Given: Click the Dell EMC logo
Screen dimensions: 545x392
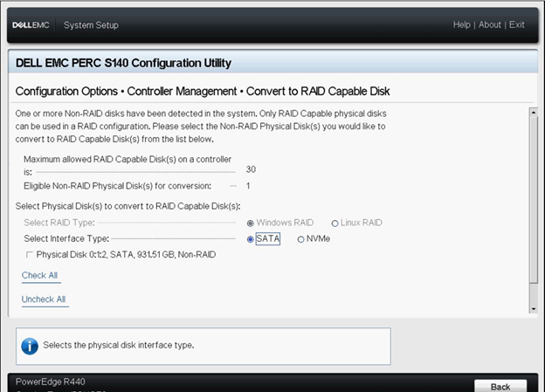Looking at the screenshot, I should click(31, 25).
